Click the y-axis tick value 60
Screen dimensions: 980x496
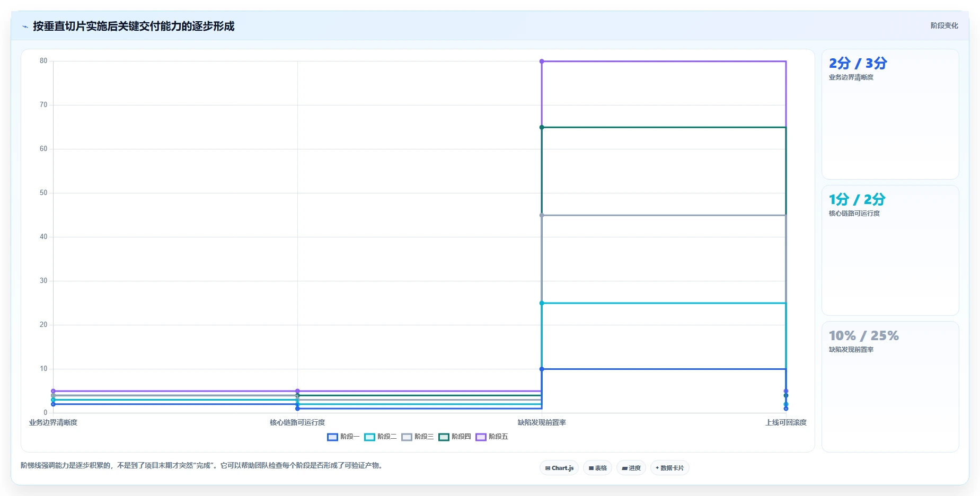43,149
